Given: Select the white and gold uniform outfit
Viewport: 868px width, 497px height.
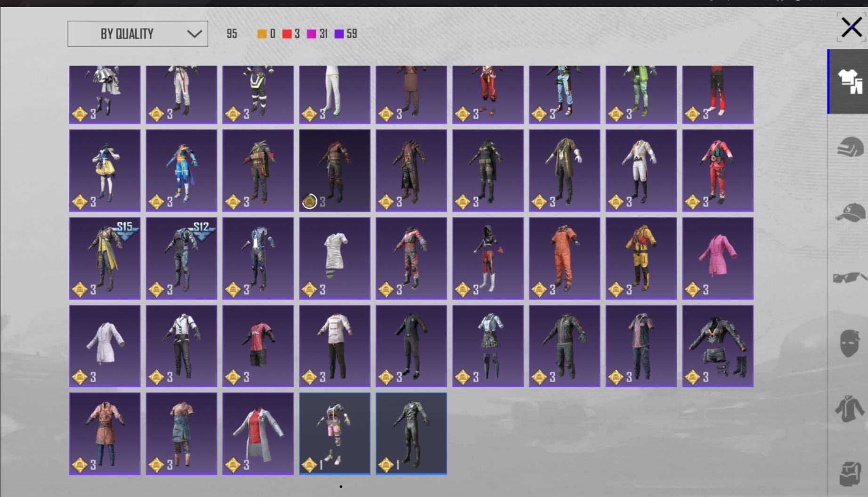Looking at the screenshot, I should [641, 171].
